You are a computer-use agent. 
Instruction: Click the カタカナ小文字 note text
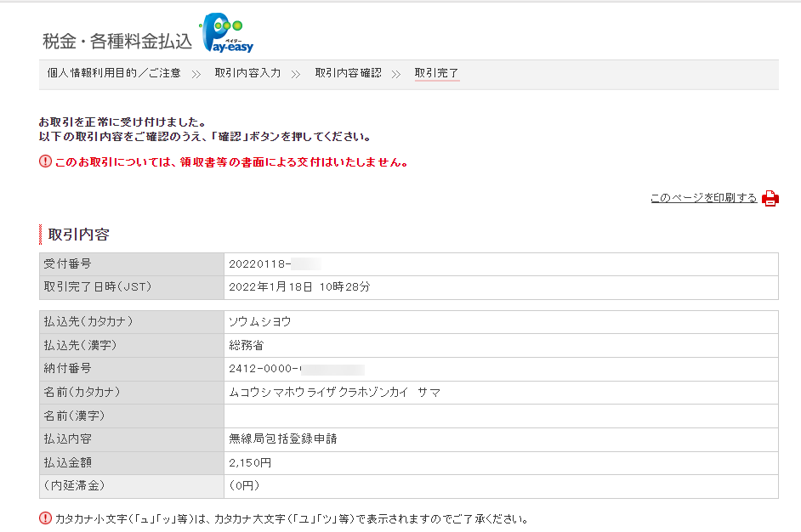(x=291, y=519)
